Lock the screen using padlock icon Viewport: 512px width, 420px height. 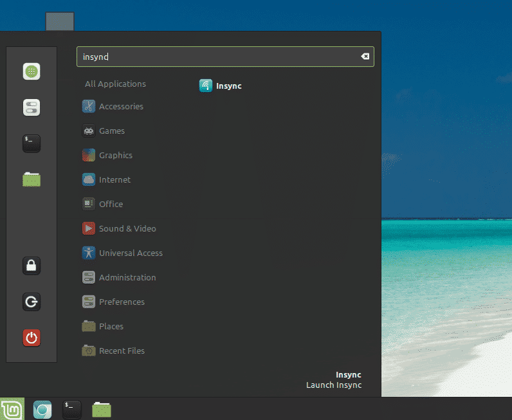pos(32,265)
